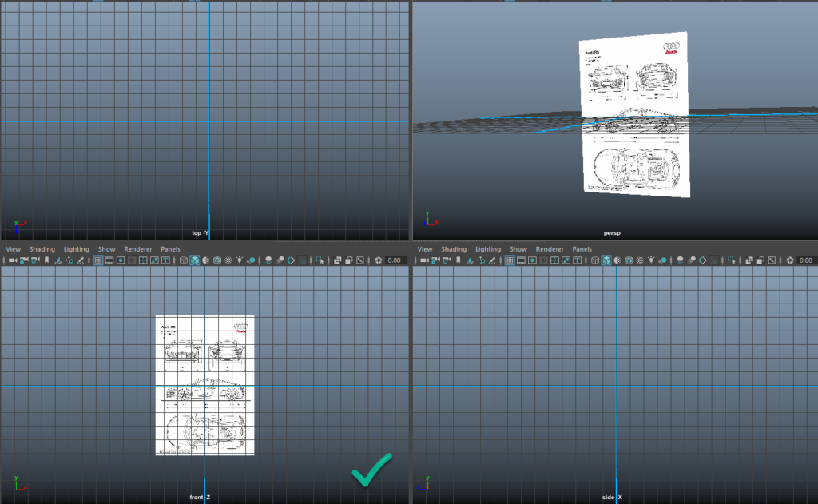Image resolution: width=818 pixels, height=504 pixels.
Task: Click Isolate Select icon in side view toolbar
Action: pyautogui.click(x=732, y=260)
